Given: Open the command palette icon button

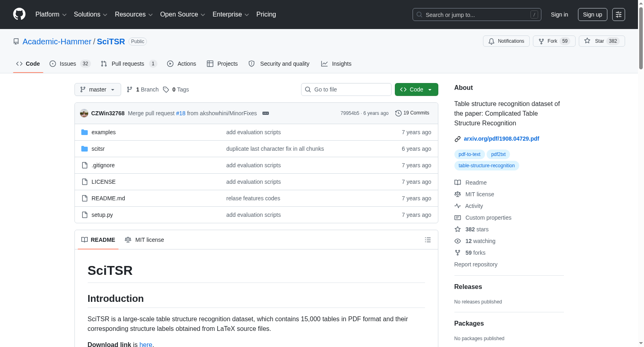Looking at the screenshot, I should (x=619, y=15).
